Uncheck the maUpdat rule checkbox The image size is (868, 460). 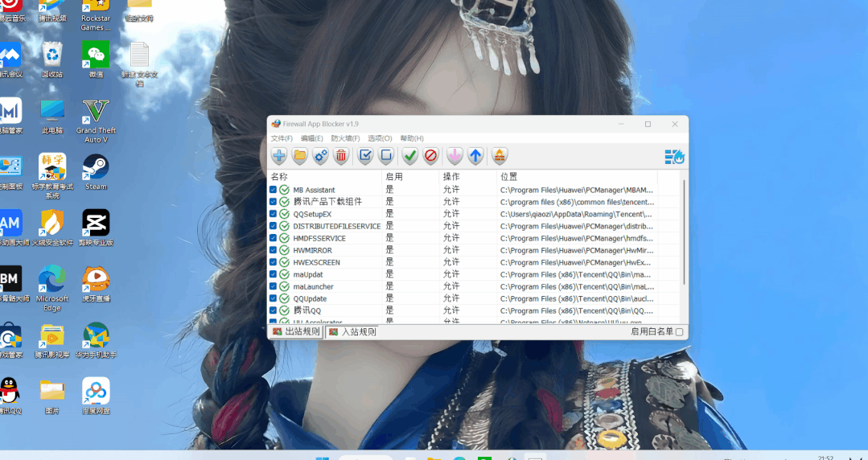pos(273,274)
